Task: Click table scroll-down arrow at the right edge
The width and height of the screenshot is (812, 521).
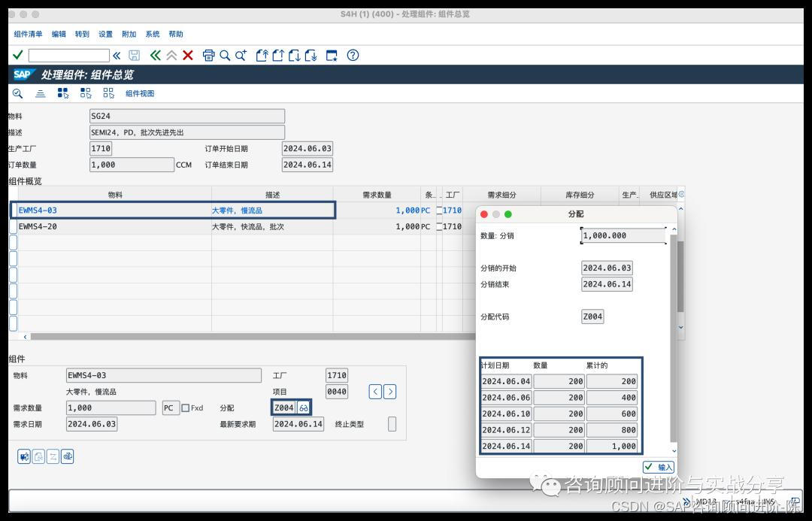Action: point(681,327)
